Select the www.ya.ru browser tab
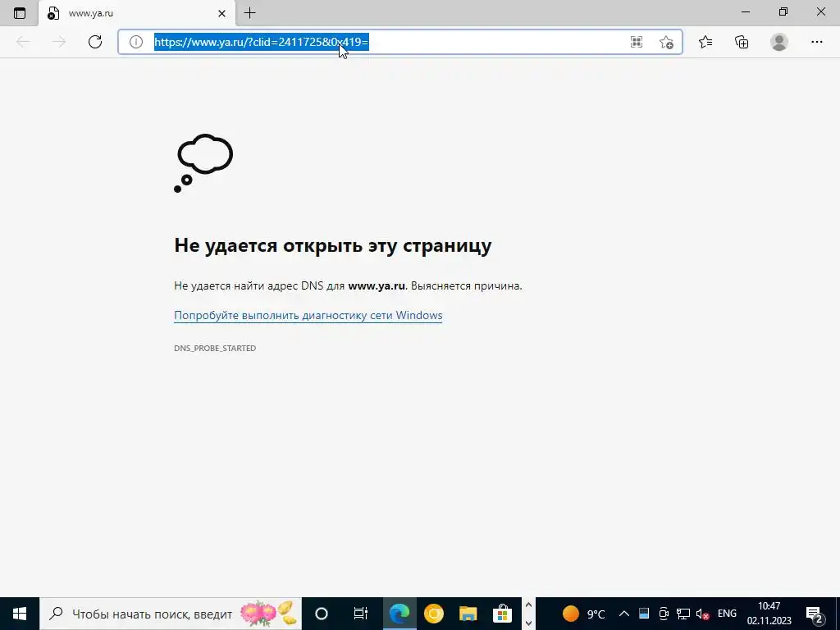 [137, 13]
